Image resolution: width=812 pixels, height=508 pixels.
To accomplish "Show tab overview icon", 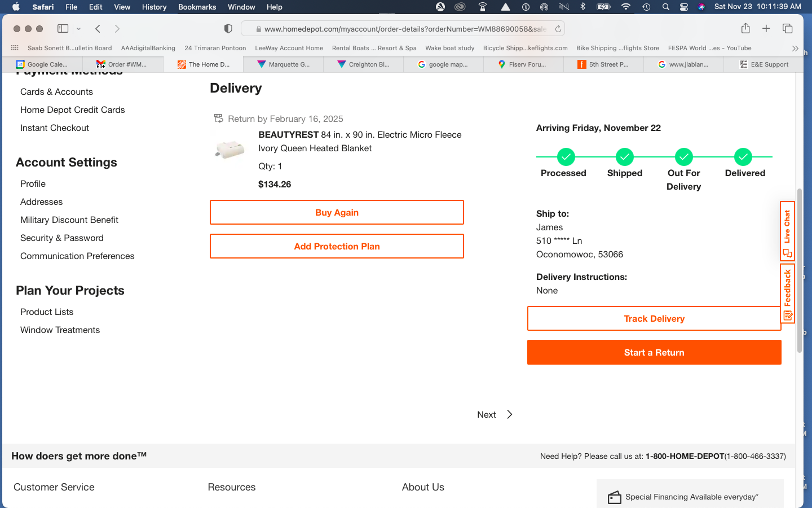I will pyautogui.click(x=788, y=29).
